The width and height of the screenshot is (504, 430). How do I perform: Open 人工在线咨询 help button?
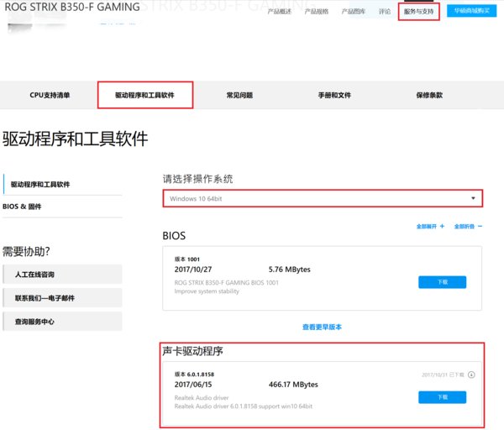[62, 274]
